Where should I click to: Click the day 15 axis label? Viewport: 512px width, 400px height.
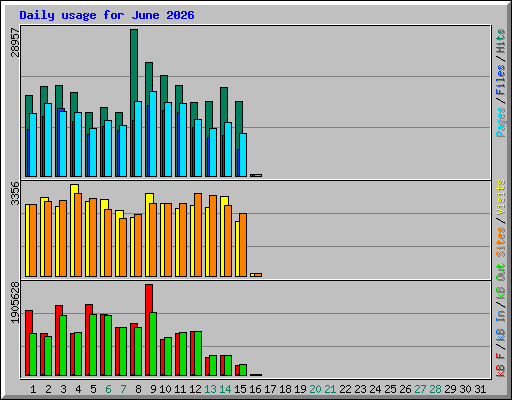pyautogui.click(x=240, y=389)
